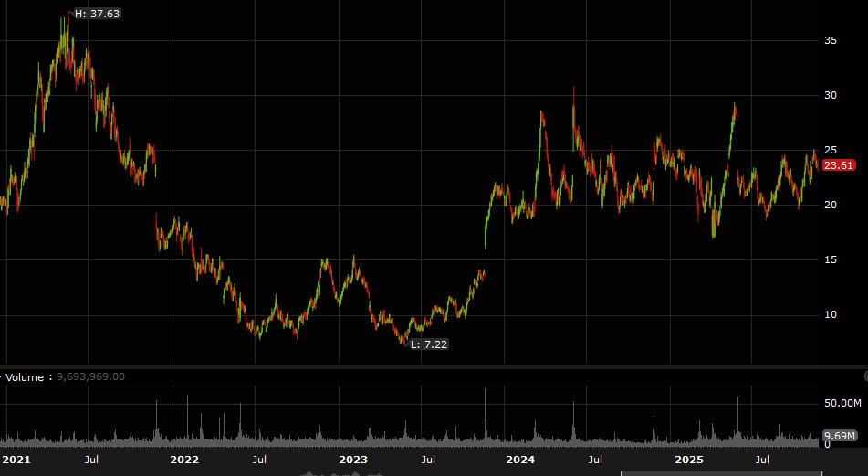Click the 9.69M volume axis tag
This screenshot has width=868, height=476.
click(x=838, y=436)
